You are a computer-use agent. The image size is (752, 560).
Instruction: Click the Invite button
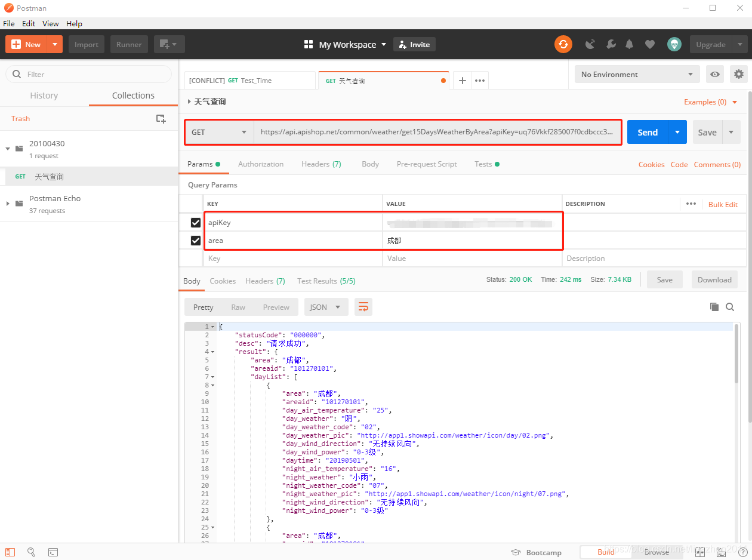(414, 44)
